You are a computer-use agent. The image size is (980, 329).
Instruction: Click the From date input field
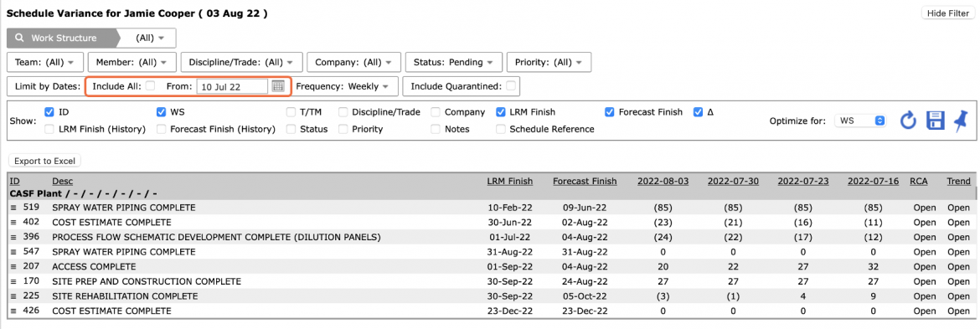[x=233, y=87]
